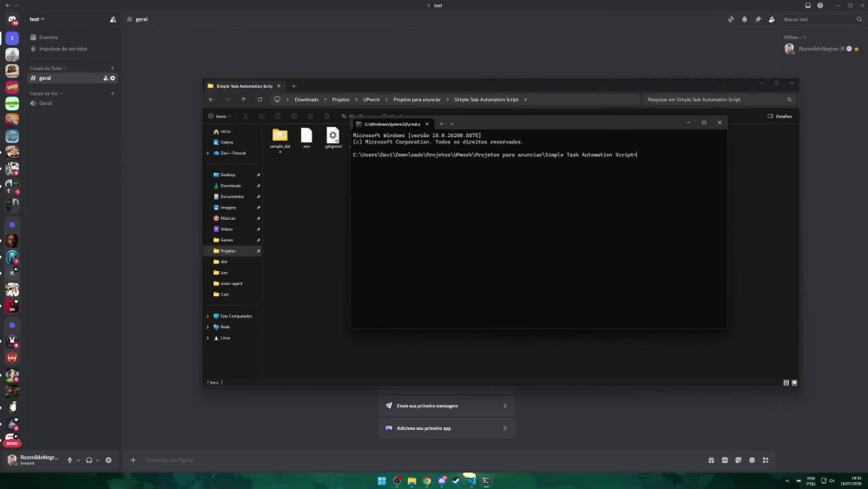868x489 pixels.
Task: Open emoji picker in message bar
Action: click(x=752, y=460)
